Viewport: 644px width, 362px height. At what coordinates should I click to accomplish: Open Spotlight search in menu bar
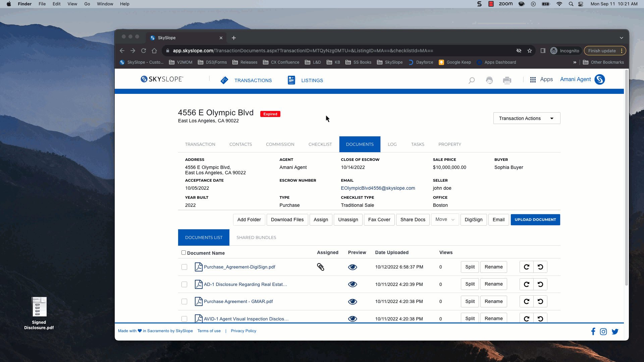tap(571, 4)
